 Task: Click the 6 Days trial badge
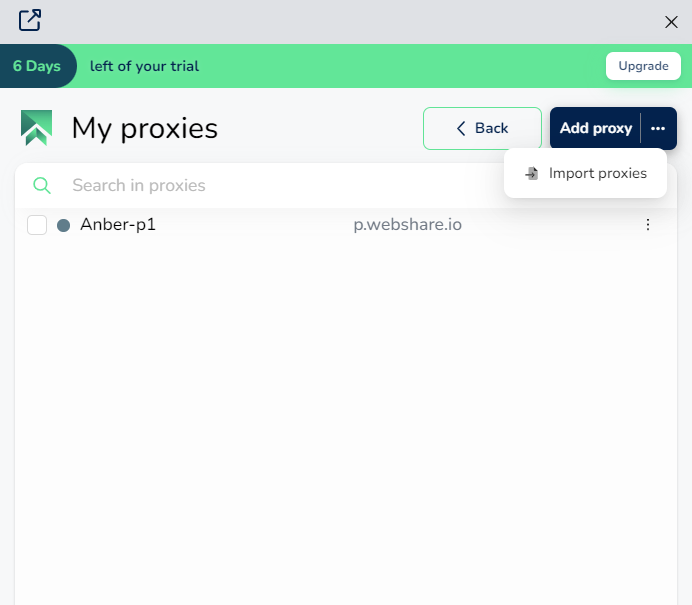click(x=38, y=66)
